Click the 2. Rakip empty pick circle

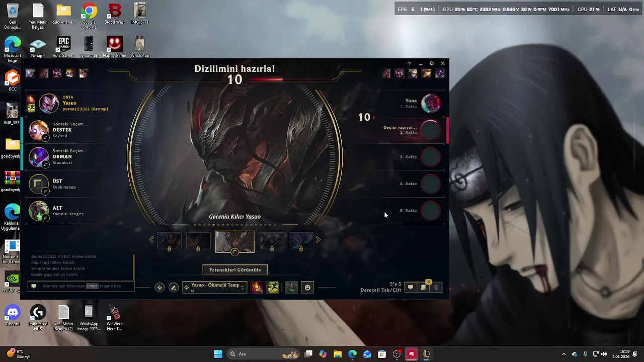coord(431,130)
